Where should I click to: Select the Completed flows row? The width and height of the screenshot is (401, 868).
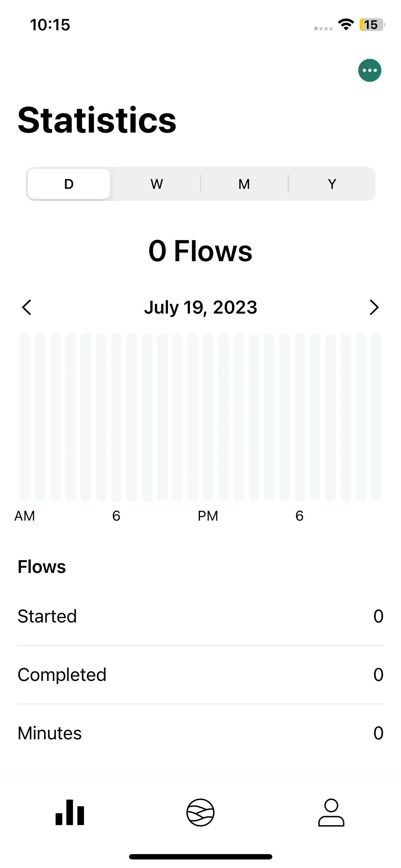coord(200,675)
